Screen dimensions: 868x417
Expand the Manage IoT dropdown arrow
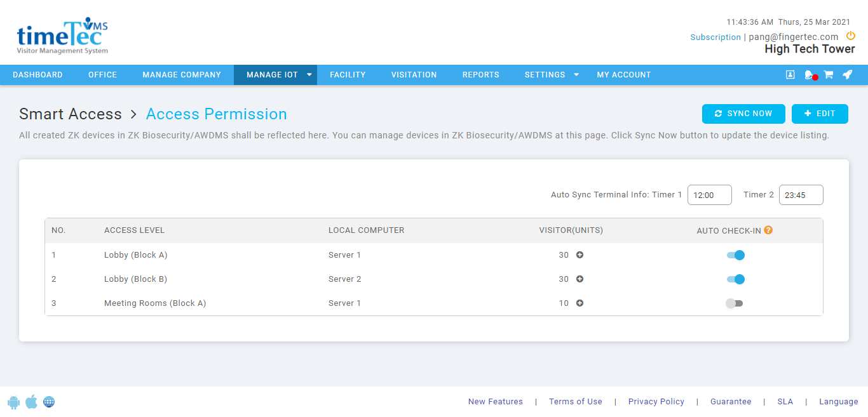tap(309, 75)
